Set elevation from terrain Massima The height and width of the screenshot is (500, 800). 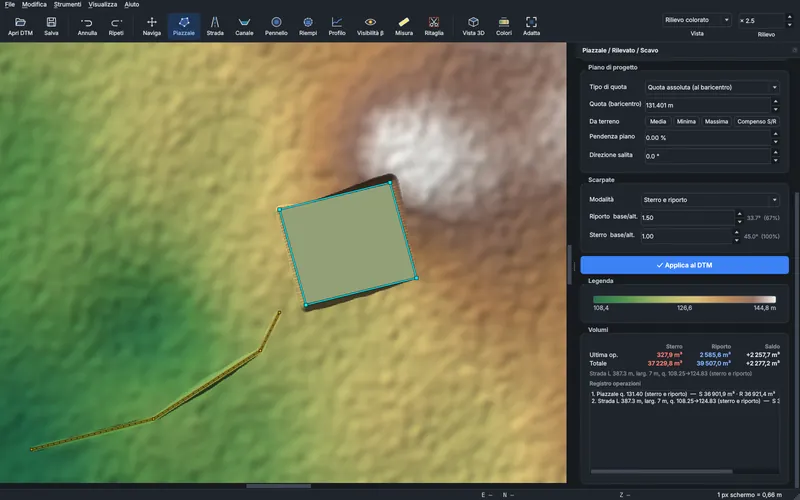pyautogui.click(x=716, y=121)
